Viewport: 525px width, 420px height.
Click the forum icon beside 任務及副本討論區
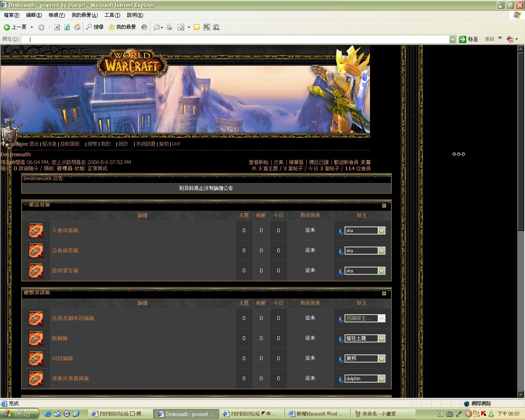(x=36, y=318)
